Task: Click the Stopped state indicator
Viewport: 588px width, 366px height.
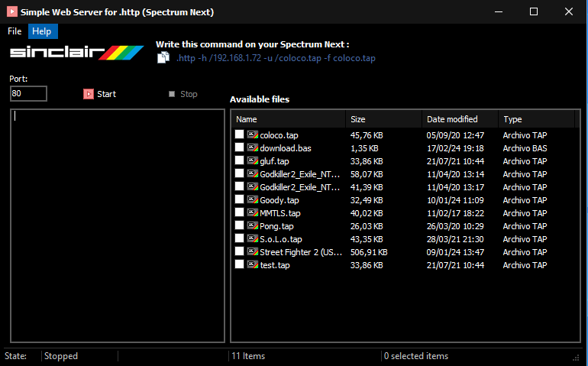Action: click(x=61, y=356)
